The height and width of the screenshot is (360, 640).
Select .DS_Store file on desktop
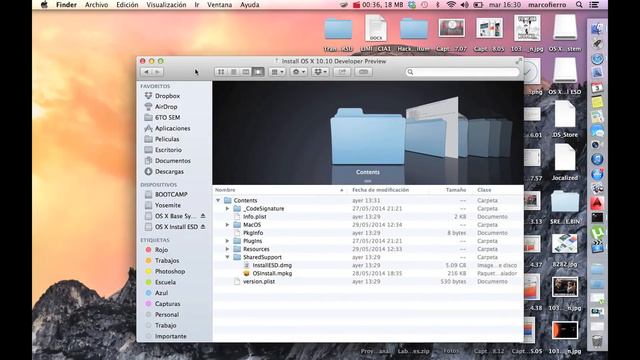click(x=565, y=118)
